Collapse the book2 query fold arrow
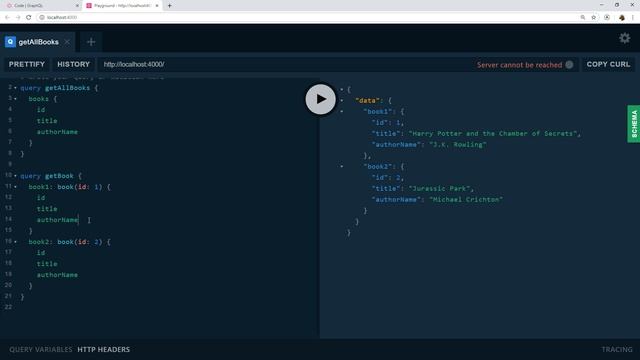Viewport: 640px width, 360px height. [x=16, y=242]
